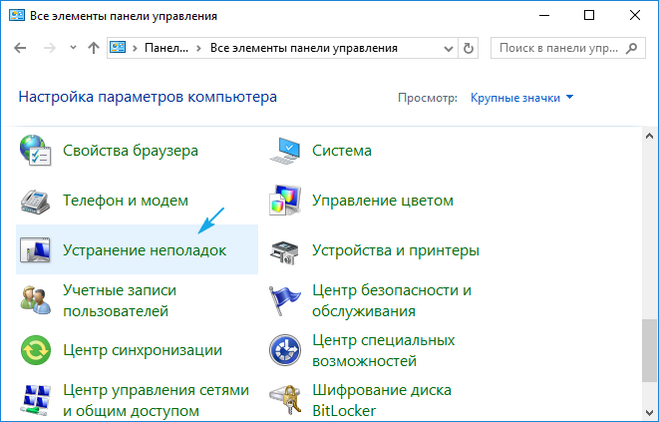Image resolution: width=659 pixels, height=422 pixels.
Task: Open the Sync Center green icon
Action: (x=36, y=350)
